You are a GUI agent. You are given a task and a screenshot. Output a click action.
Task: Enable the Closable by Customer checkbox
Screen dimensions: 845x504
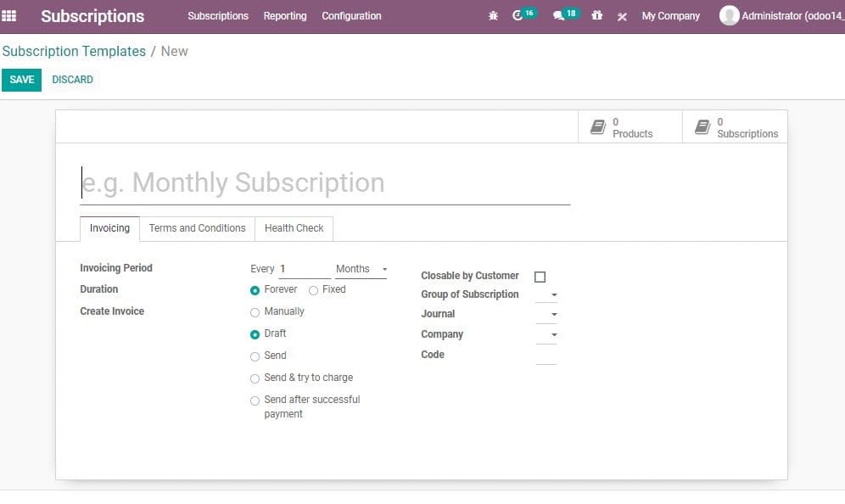pos(540,277)
